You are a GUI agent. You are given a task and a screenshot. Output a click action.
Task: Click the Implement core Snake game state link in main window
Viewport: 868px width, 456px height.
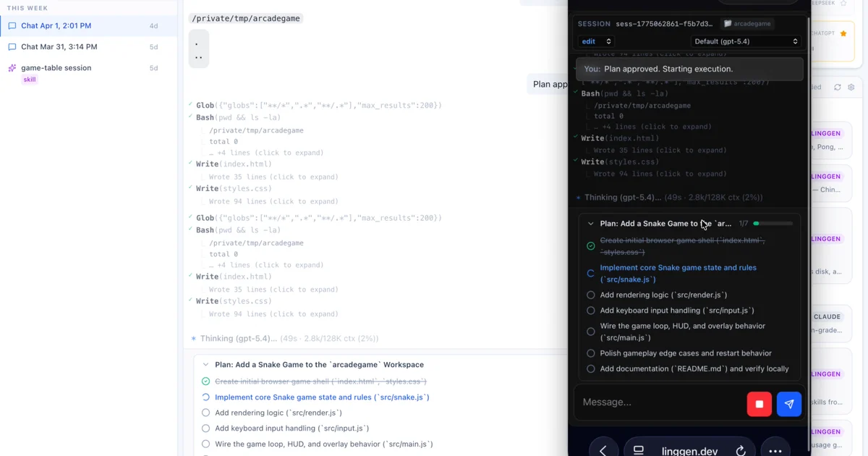pyautogui.click(x=322, y=397)
